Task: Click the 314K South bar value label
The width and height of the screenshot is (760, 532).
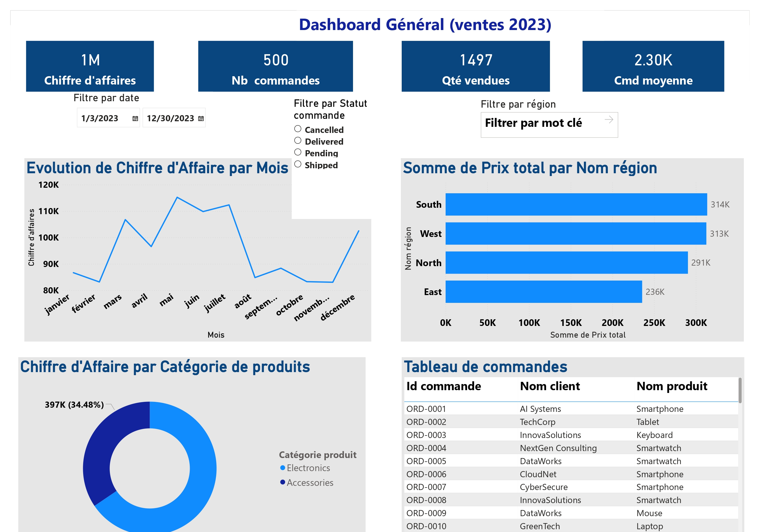Action: pyautogui.click(x=720, y=204)
